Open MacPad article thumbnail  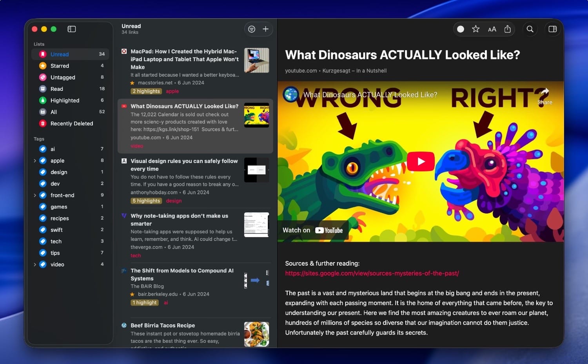click(256, 60)
